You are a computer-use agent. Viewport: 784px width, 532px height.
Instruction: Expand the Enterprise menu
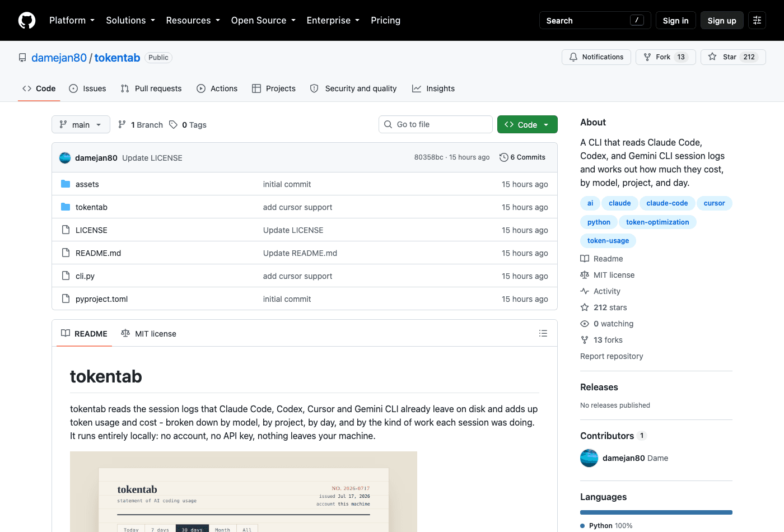[x=333, y=20]
